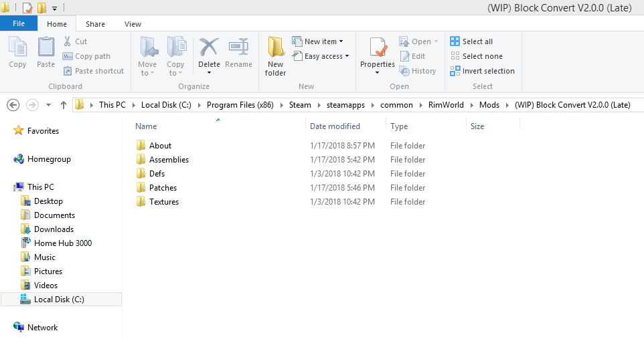Switch to the Home ribbon tab
This screenshot has width=644, height=339.
pos(57,24)
